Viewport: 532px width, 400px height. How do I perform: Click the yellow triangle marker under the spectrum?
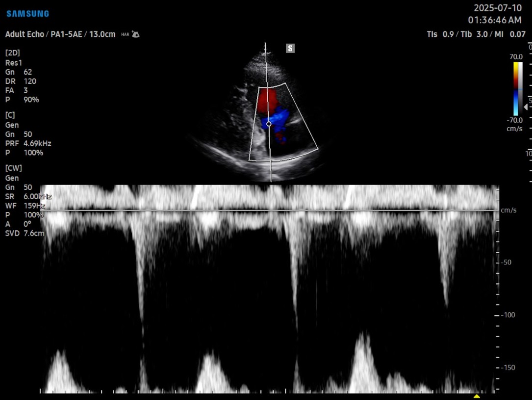click(476, 396)
